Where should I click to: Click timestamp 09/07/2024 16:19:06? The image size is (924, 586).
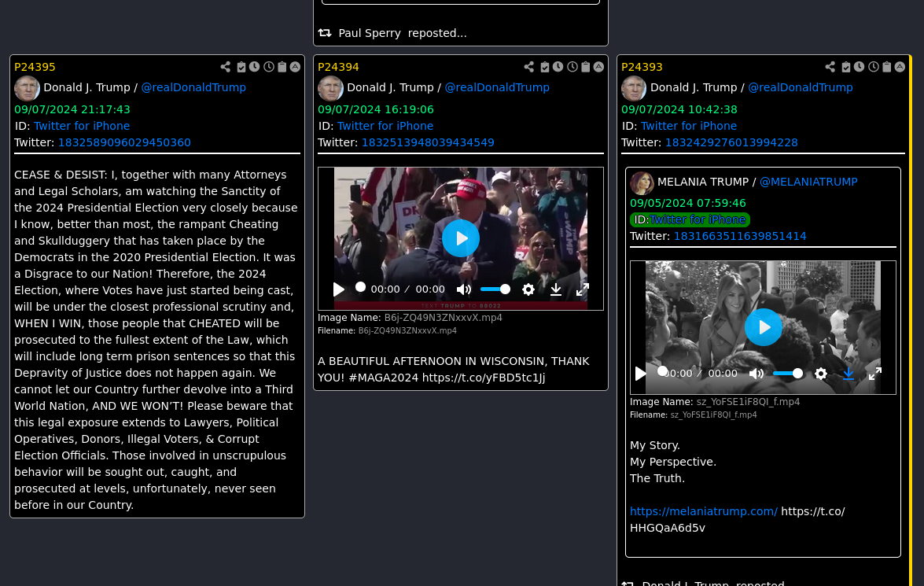tap(376, 109)
